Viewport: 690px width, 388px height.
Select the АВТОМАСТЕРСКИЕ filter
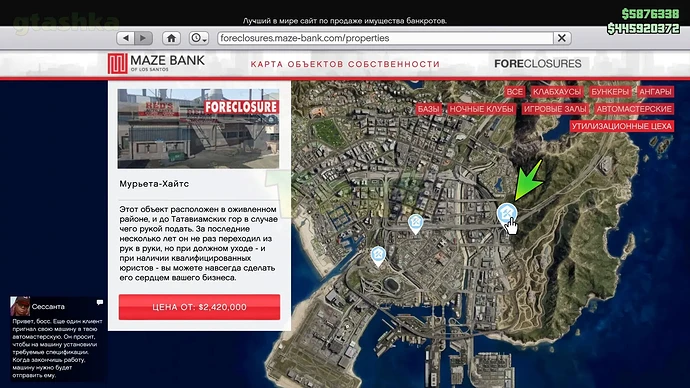pyautogui.click(x=634, y=109)
